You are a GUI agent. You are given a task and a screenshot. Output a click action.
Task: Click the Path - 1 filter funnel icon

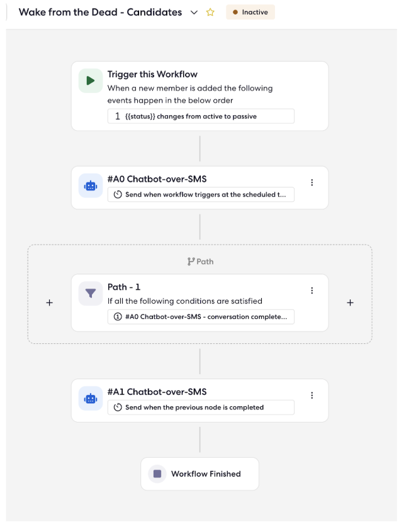[91, 294]
